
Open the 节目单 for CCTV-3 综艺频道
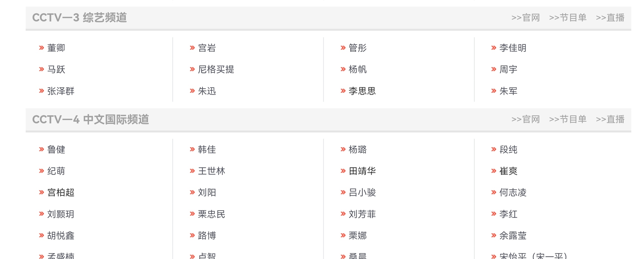(568, 18)
